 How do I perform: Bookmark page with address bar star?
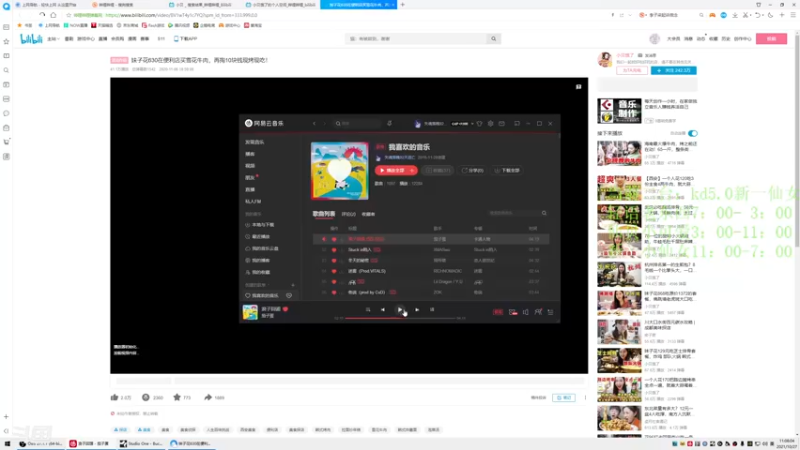coord(68,15)
